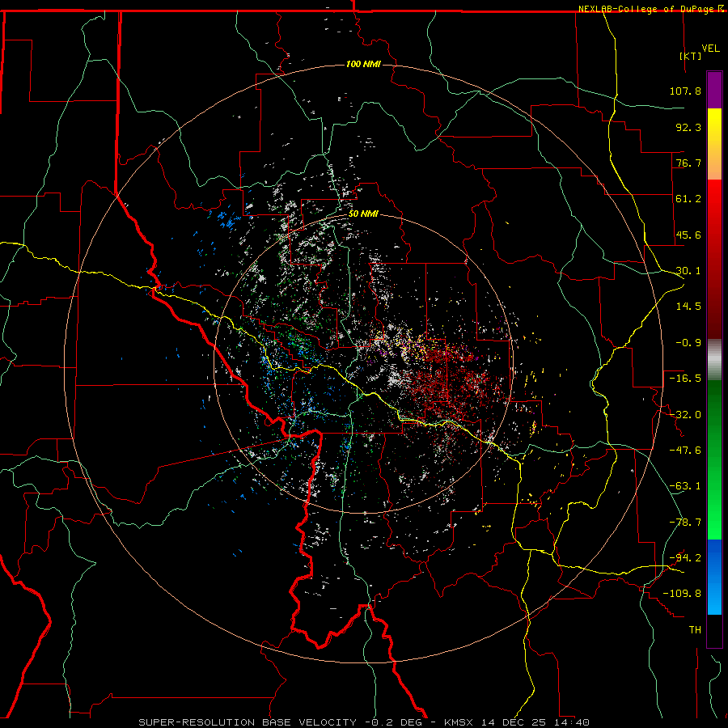Click the KMSX station identifier in caption
This screenshot has height=728, width=728.
pos(460,722)
